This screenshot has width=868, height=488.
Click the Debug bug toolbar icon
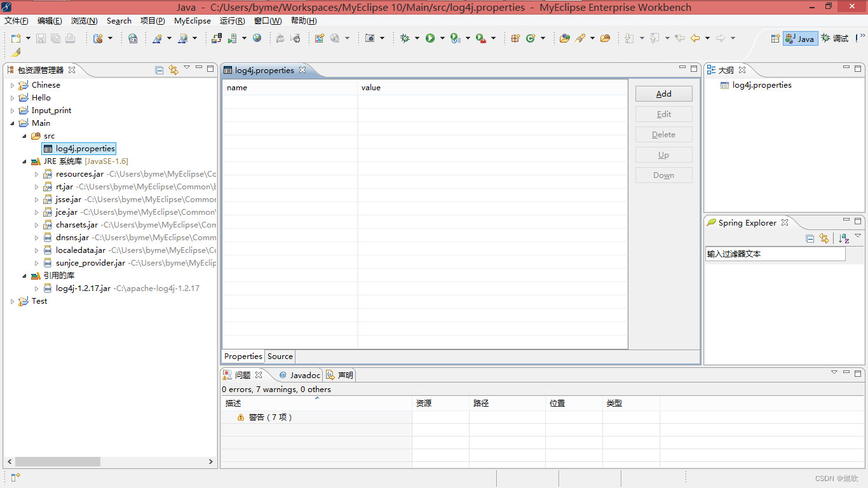(405, 38)
